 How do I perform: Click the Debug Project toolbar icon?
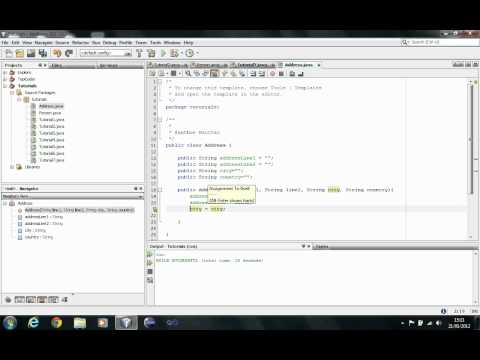pyautogui.click(x=174, y=53)
